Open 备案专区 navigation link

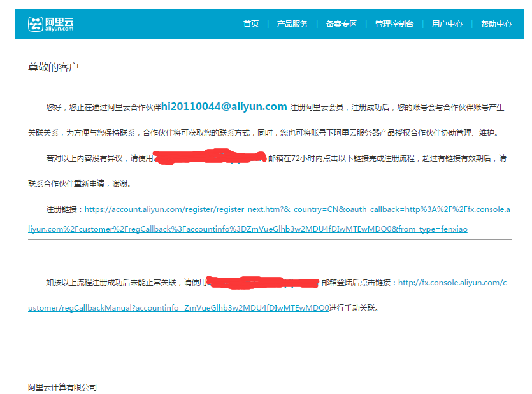pos(341,24)
